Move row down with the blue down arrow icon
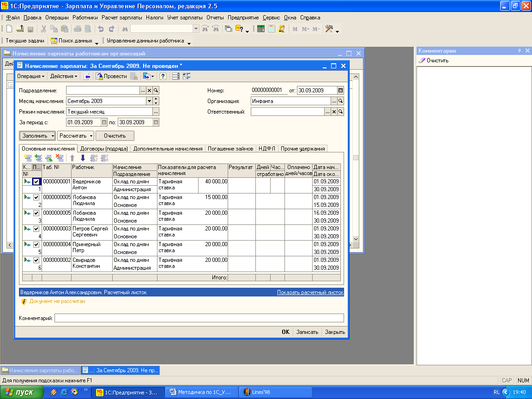532x399 pixels. pos(83,158)
